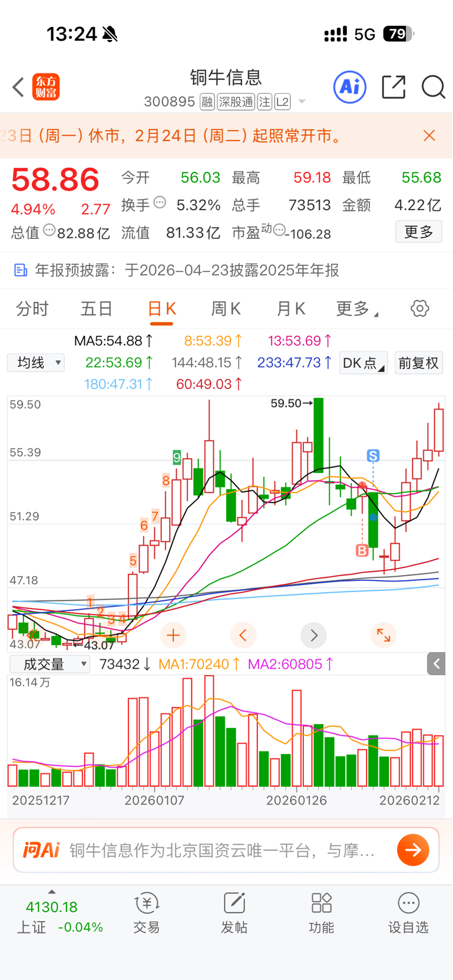Tap the B buy signal marker
The height and width of the screenshot is (980, 453).
click(x=362, y=551)
